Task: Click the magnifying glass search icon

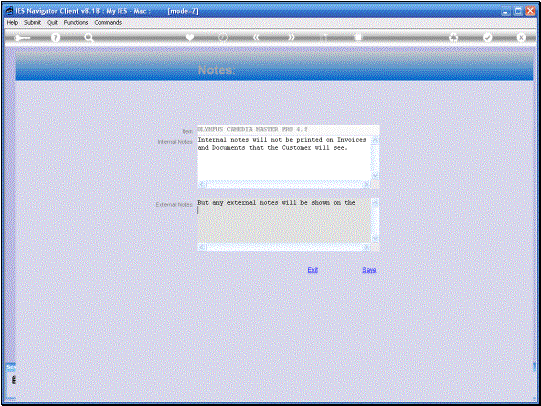Action: (x=89, y=38)
